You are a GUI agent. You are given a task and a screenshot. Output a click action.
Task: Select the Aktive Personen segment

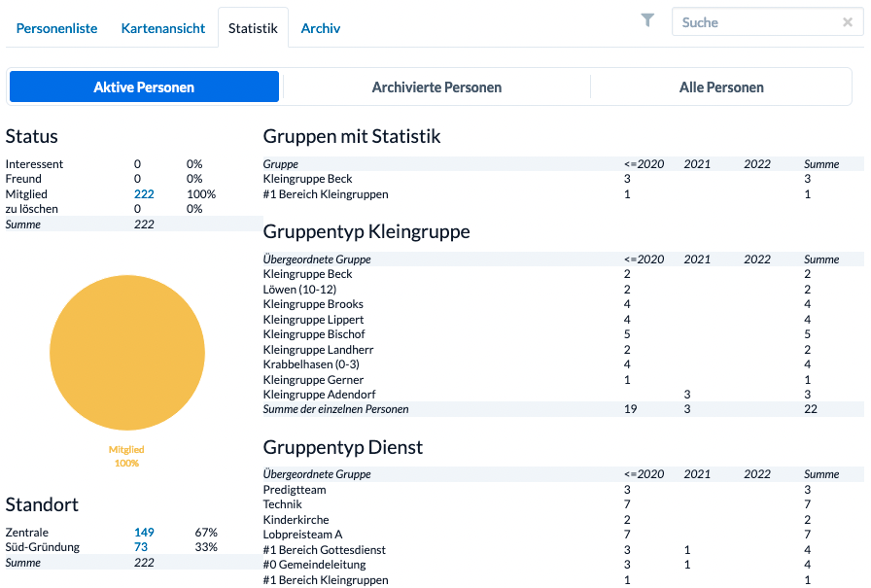pyautogui.click(x=144, y=86)
